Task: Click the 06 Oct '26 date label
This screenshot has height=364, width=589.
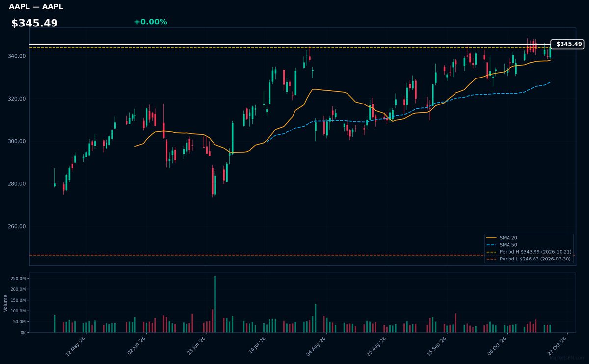Action: [x=497, y=346]
